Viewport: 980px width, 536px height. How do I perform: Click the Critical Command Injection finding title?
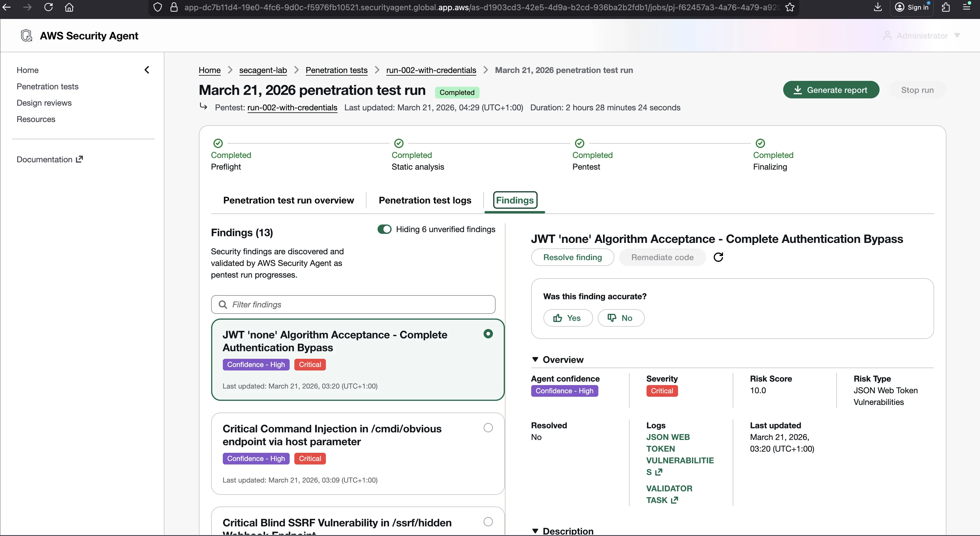tap(332, 435)
